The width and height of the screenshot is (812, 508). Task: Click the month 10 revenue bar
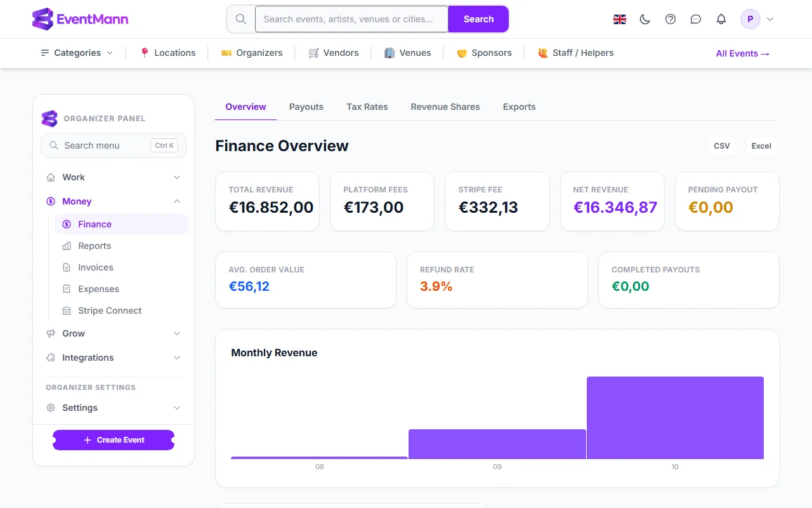tap(675, 418)
